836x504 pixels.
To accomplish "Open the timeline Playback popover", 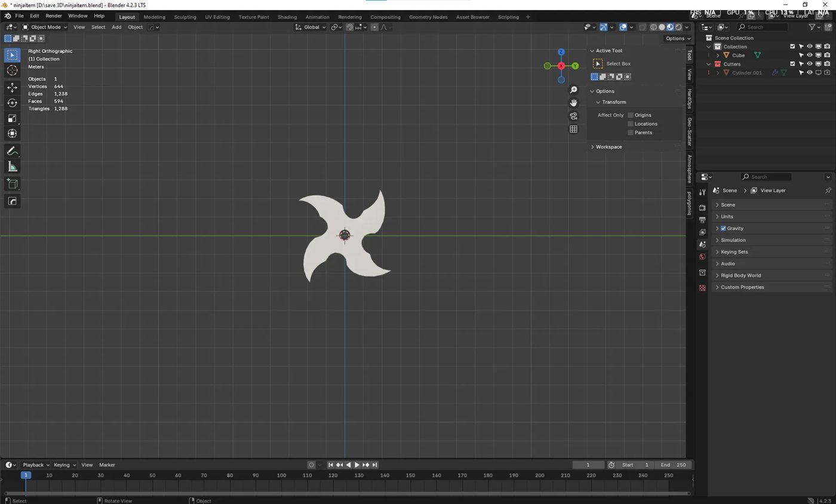I will [36, 465].
